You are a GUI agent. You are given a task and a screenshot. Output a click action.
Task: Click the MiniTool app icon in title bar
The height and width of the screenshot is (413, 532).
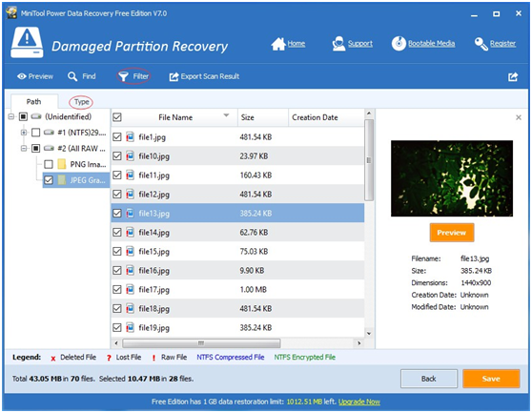[x=11, y=13]
